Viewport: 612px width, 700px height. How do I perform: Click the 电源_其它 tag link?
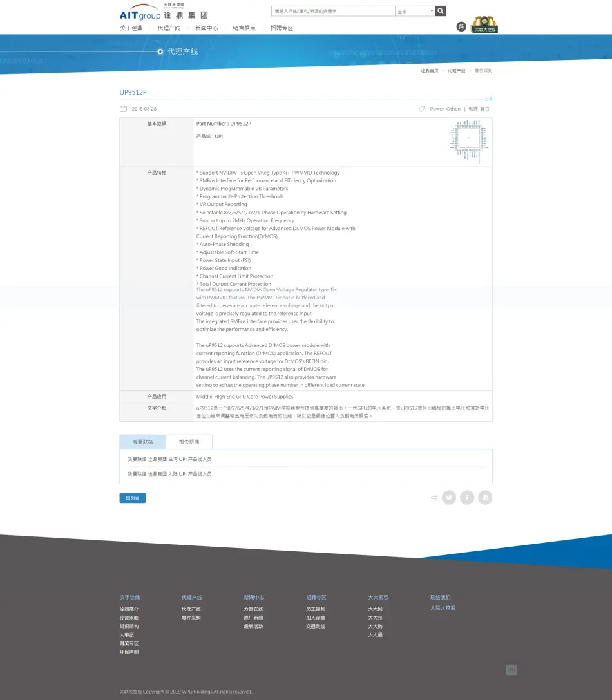tap(479, 109)
